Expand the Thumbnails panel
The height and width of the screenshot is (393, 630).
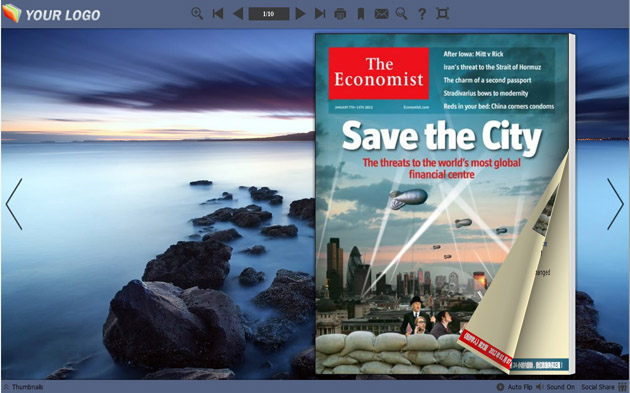tap(23, 387)
